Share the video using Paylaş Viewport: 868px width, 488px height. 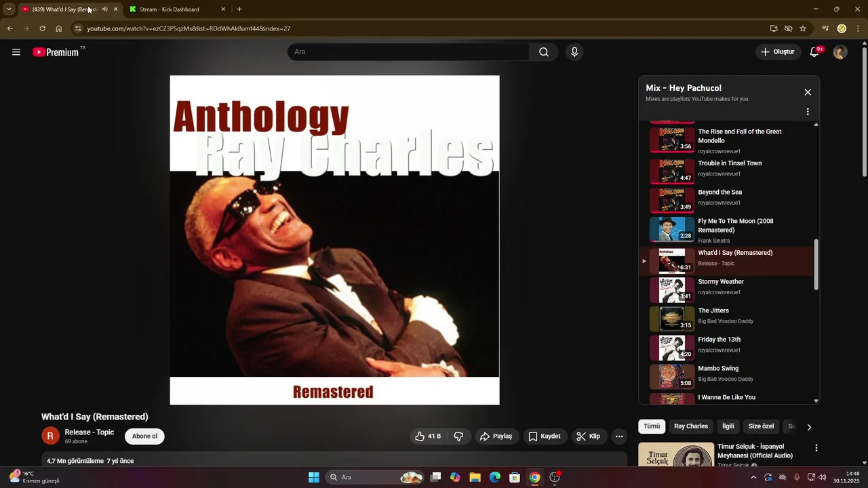click(x=496, y=436)
